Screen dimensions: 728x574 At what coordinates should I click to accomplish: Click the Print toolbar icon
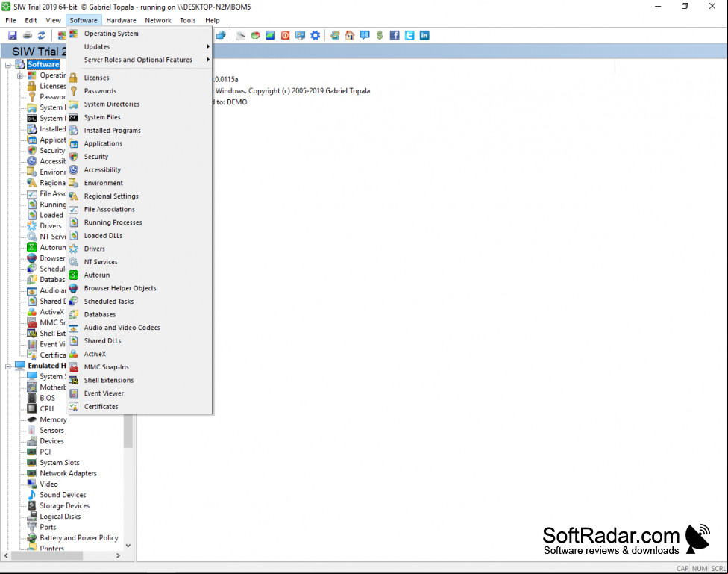[x=28, y=35]
